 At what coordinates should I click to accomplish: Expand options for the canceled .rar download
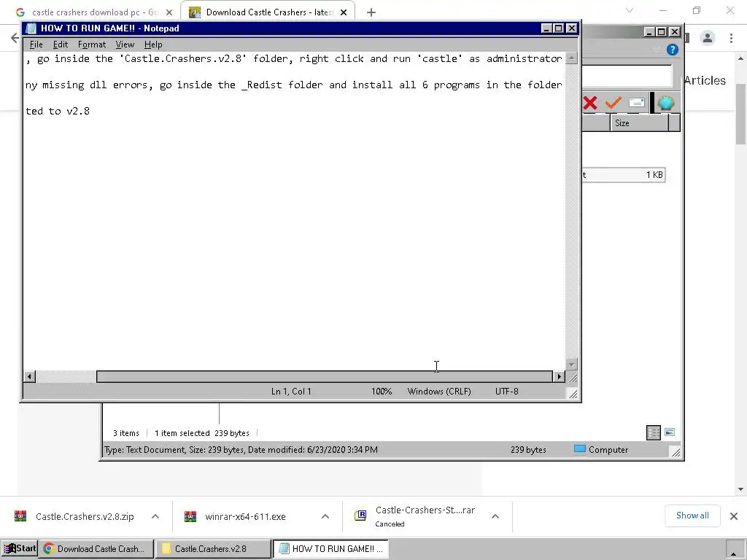pyautogui.click(x=495, y=517)
